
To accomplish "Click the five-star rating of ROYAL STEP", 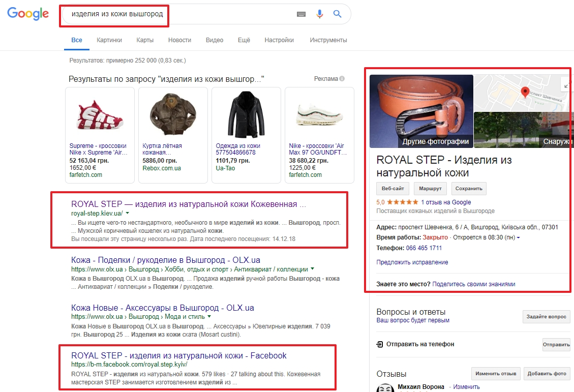I will click(402, 202).
